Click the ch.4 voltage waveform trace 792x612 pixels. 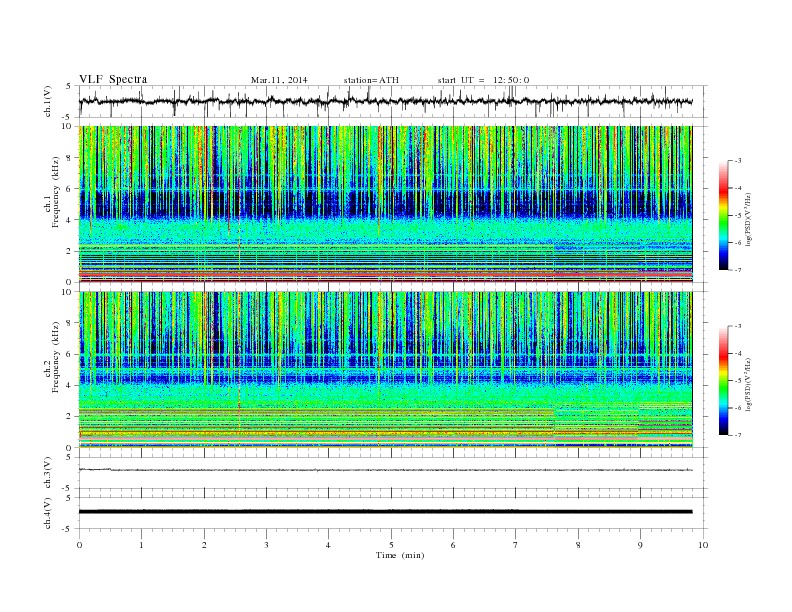pyautogui.click(x=386, y=512)
